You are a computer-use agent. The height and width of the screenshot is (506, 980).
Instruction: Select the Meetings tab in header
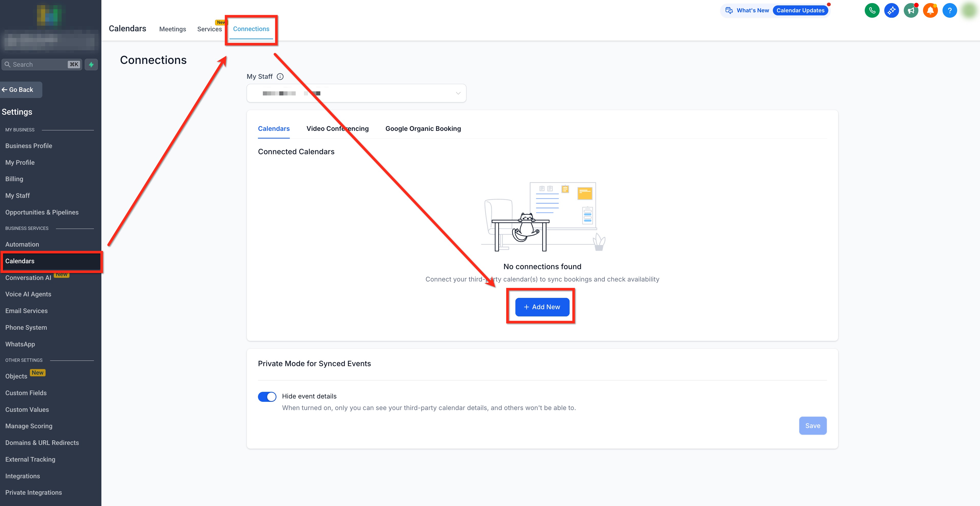[172, 29]
